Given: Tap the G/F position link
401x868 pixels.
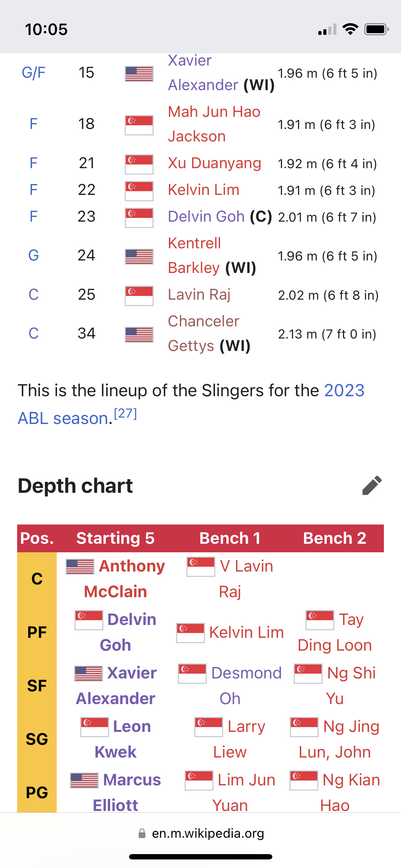Looking at the screenshot, I should pyautogui.click(x=34, y=73).
